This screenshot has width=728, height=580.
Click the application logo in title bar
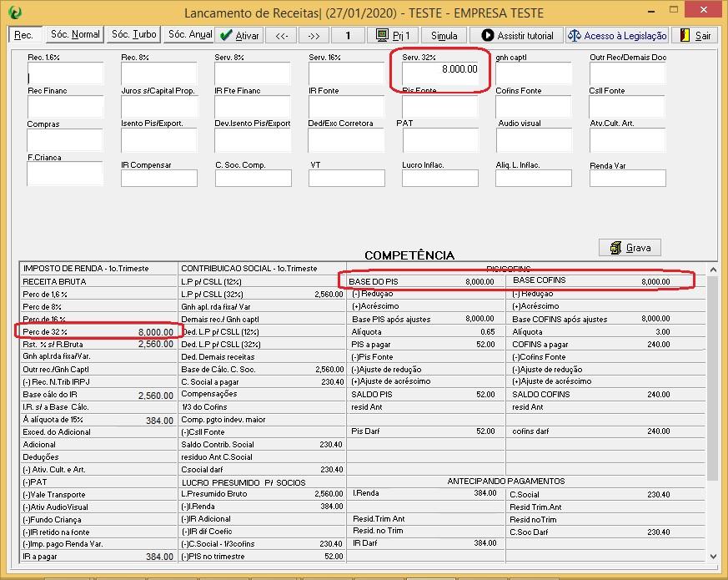[14, 13]
